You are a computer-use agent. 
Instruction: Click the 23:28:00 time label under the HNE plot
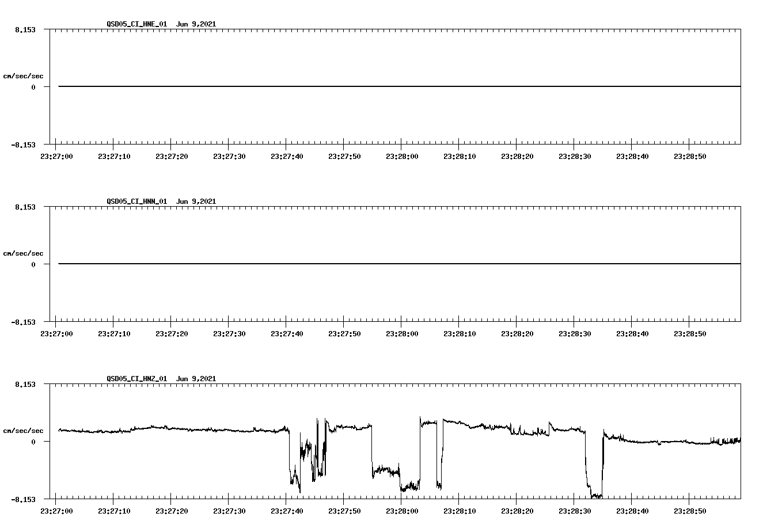pos(402,157)
